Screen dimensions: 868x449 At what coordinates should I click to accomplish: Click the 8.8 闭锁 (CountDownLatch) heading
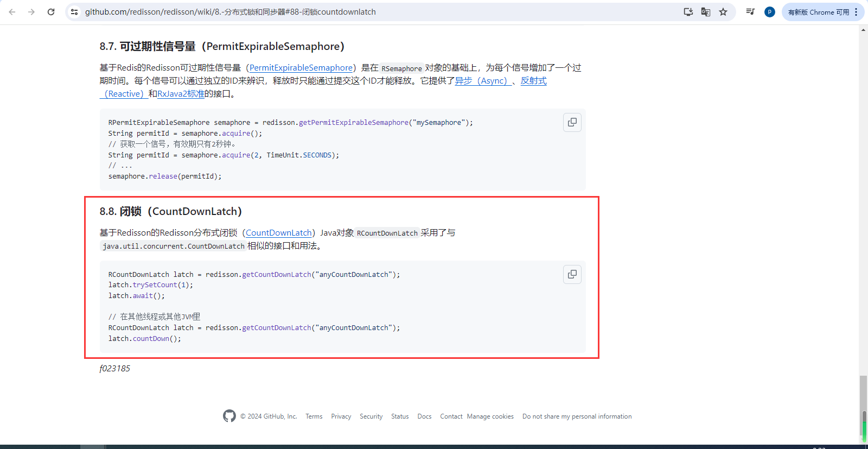pyautogui.click(x=171, y=212)
